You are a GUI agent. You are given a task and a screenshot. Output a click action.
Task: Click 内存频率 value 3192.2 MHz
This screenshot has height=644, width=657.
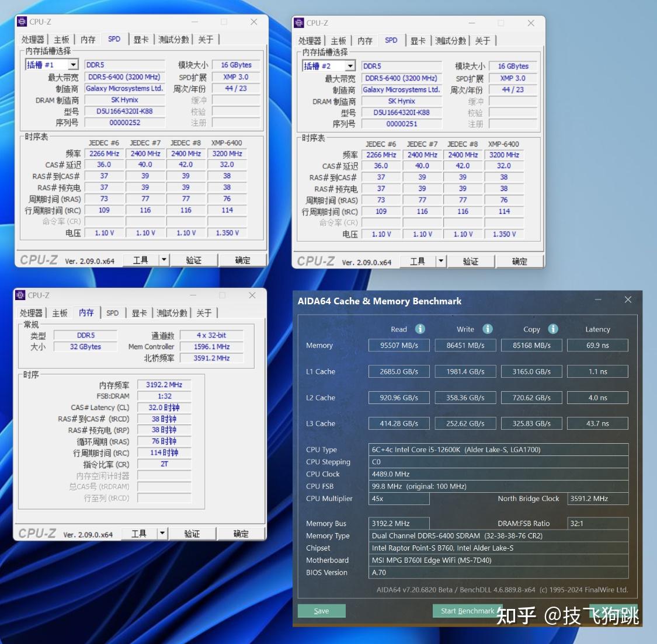(164, 385)
